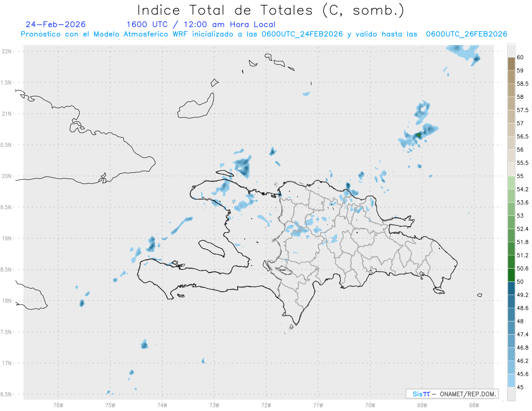Click the valid-until text '0600UTC_26FEB2026'
This screenshot has height=411, width=532.
(466, 34)
